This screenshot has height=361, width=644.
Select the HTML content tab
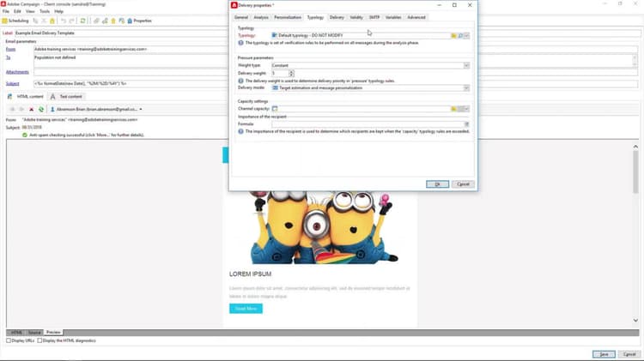coord(26,96)
